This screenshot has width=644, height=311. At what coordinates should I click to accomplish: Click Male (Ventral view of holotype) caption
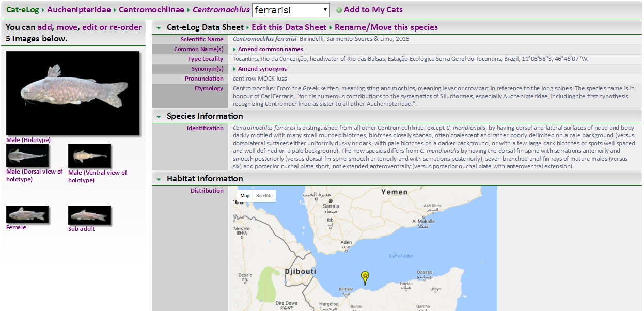[98, 176]
